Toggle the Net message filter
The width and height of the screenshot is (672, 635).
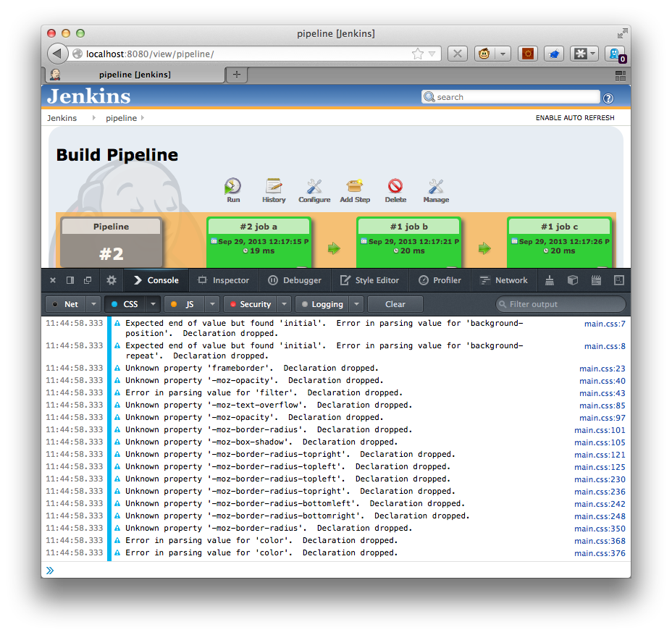[x=66, y=304]
